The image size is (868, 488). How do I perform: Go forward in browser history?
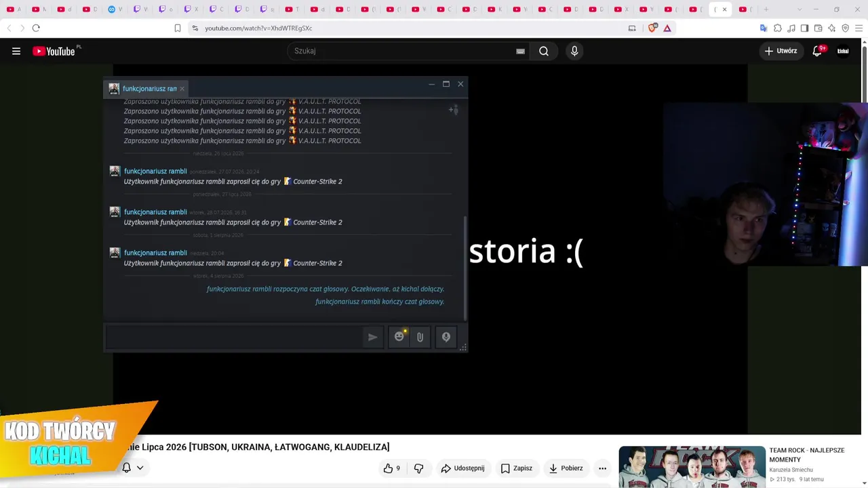22,28
